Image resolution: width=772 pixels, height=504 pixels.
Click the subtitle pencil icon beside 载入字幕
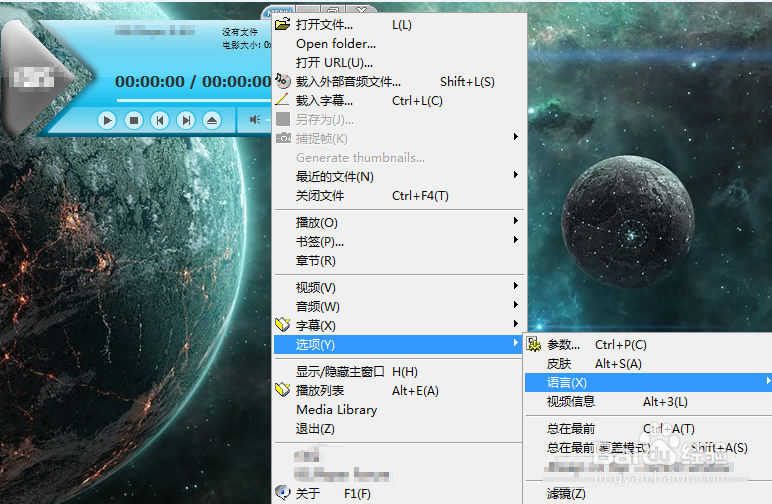pyautogui.click(x=283, y=100)
